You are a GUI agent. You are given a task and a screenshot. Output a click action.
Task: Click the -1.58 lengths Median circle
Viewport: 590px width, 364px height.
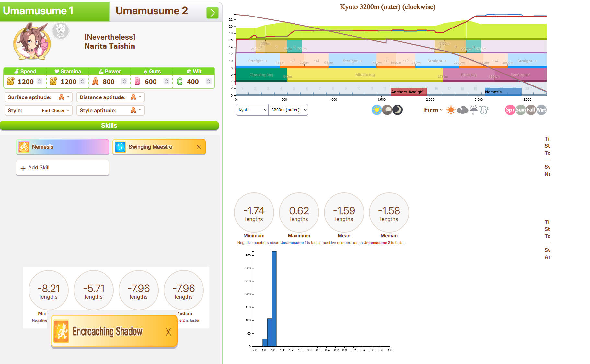click(389, 212)
